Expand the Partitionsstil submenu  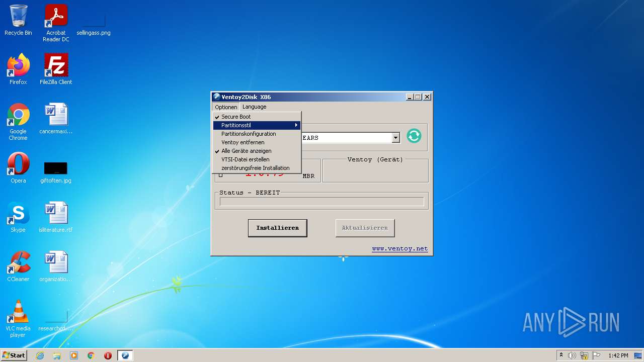click(x=257, y=125)
